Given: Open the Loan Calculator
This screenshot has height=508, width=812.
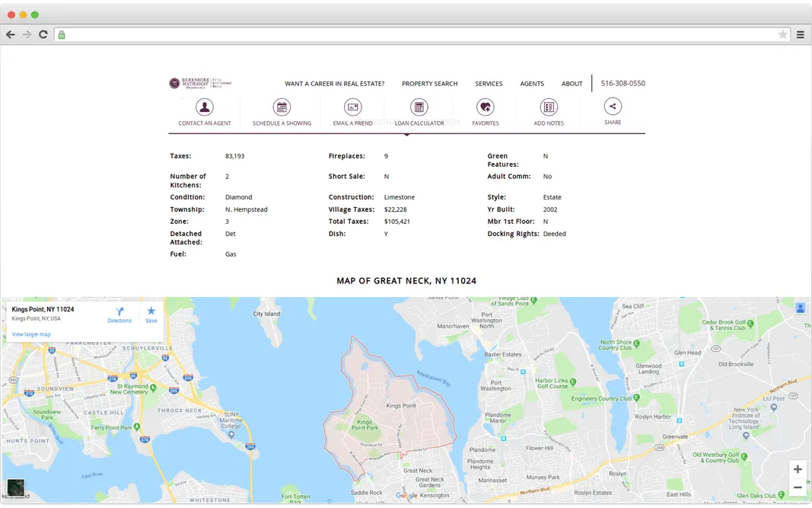Looking at the screenshot, I should click(419, 107).
